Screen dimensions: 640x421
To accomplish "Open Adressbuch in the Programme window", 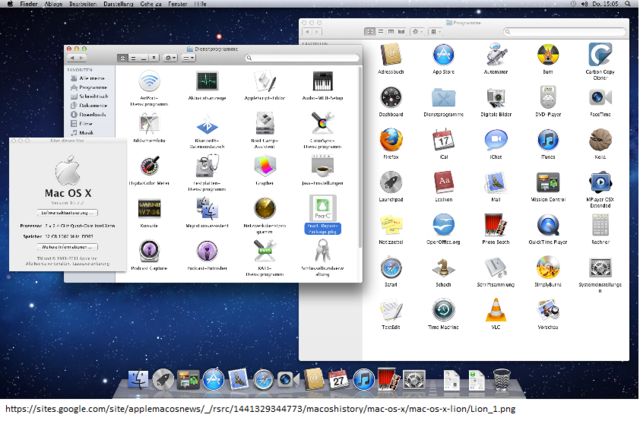I will (391, 54).
